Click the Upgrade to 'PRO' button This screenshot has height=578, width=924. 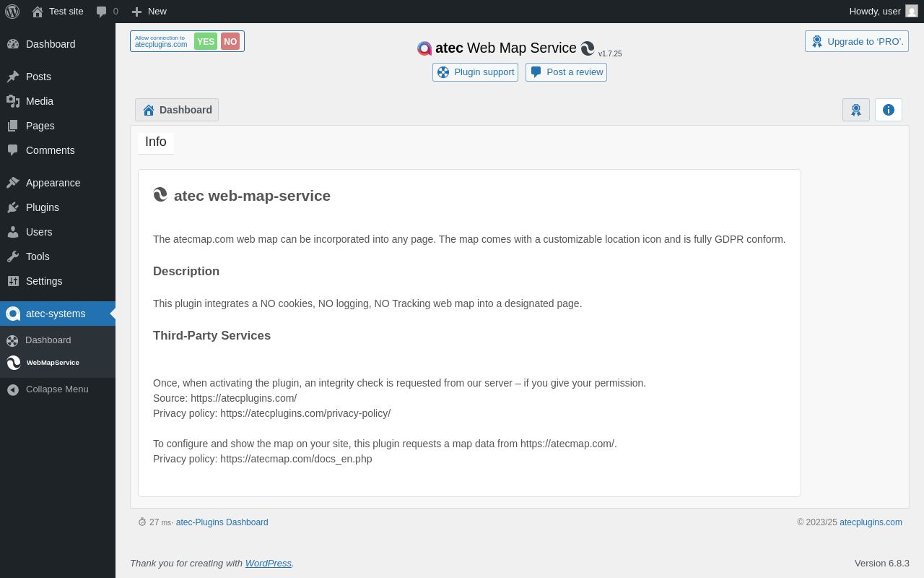(x=856, y=41)
